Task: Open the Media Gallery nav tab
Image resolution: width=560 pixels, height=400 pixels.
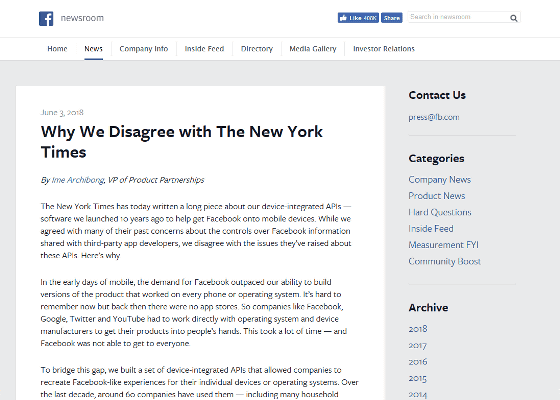Action: point(313,49)
